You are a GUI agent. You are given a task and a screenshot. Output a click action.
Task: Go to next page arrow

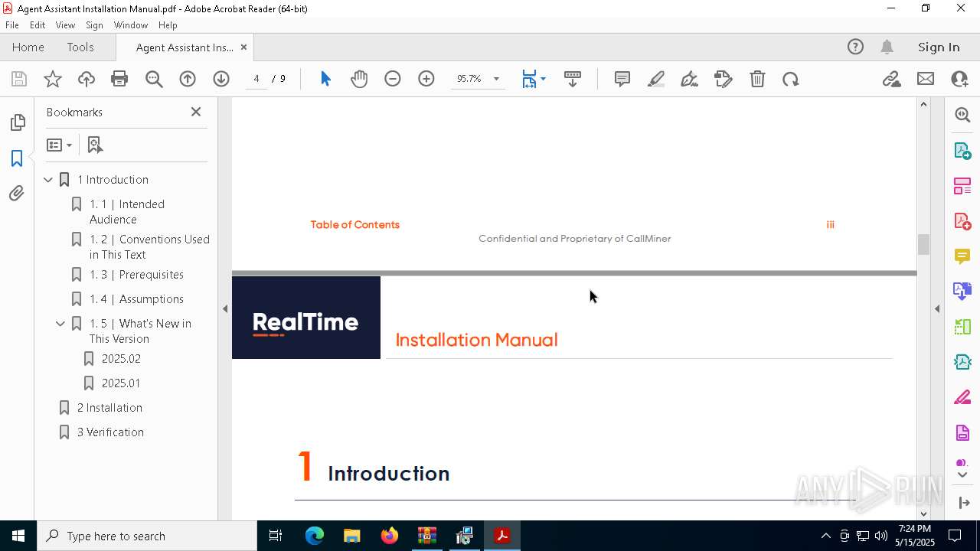pos(221,79)
